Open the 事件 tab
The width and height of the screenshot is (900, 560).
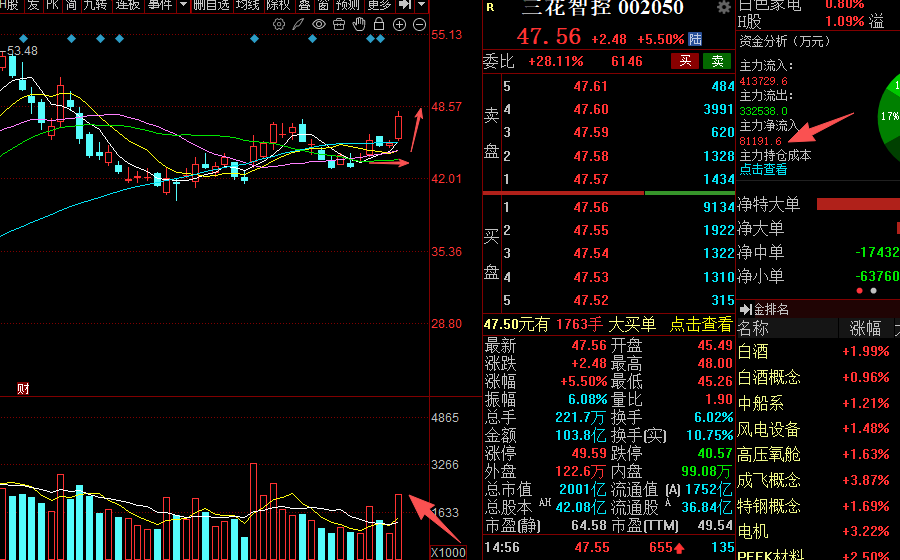[x=160, y=5]
